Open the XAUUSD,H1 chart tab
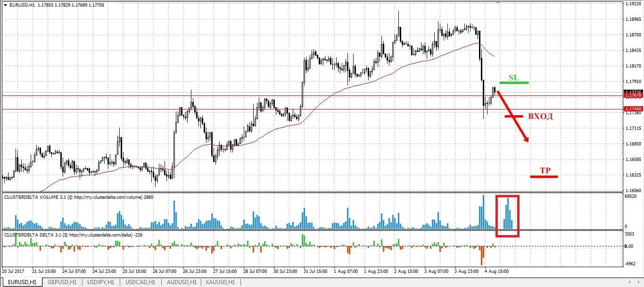 click(220, 282)
